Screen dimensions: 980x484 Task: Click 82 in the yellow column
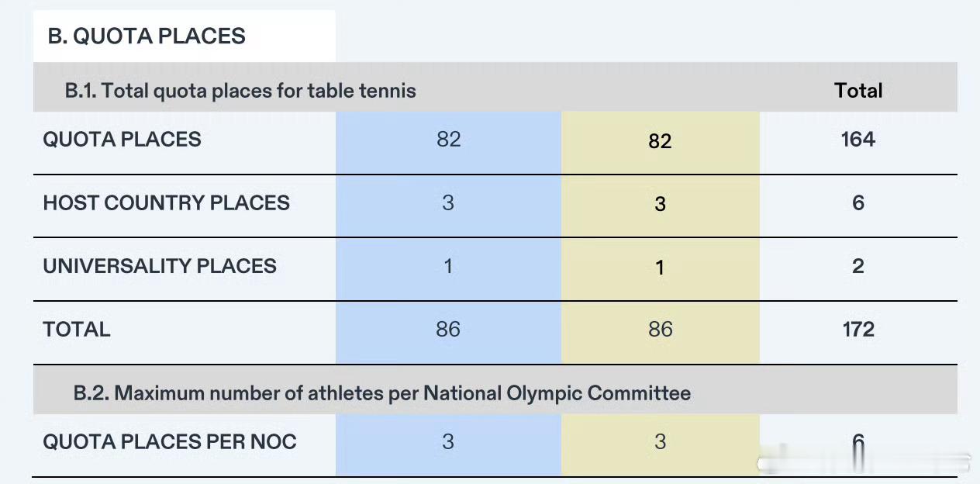tap(660, 141)
